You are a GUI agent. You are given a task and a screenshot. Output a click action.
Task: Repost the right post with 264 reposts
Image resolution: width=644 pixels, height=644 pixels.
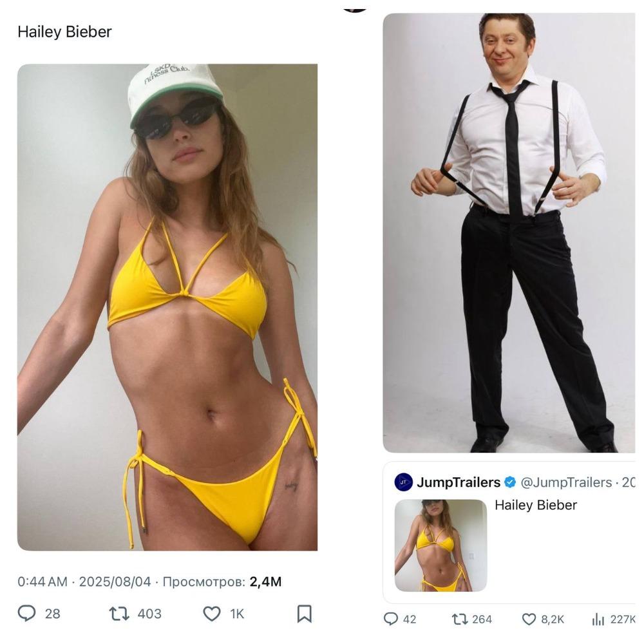tap(460, 619)
